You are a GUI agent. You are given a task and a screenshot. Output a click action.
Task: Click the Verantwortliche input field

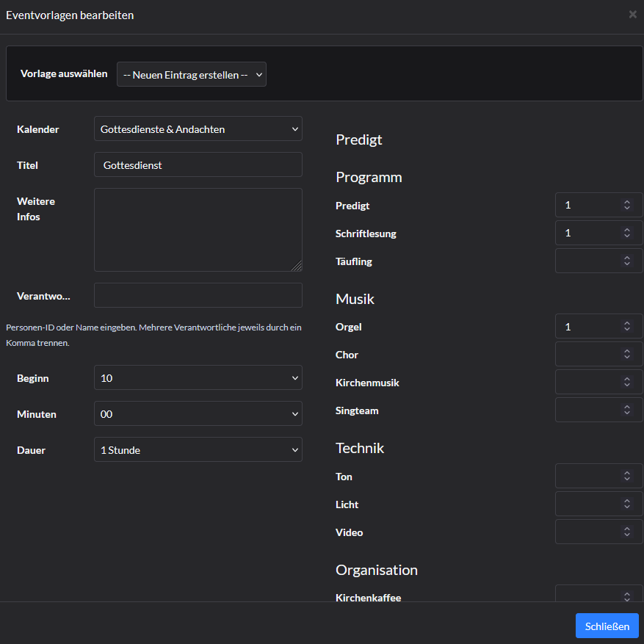point(198,295)
